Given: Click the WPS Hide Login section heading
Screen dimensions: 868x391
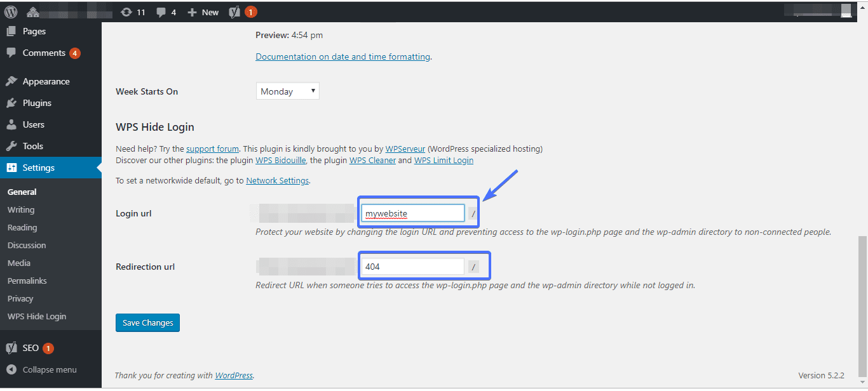Looking at the screenshot, I should tap(155, 127).
